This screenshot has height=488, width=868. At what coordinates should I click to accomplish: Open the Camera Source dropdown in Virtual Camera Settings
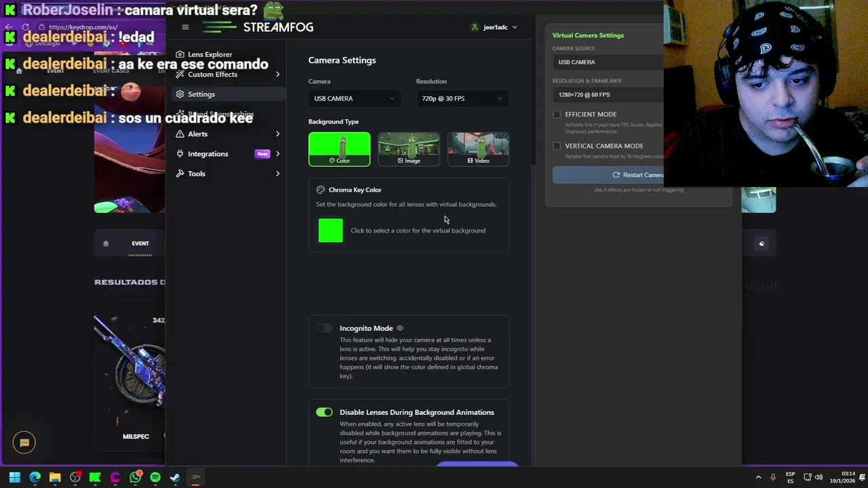[608, 62]
